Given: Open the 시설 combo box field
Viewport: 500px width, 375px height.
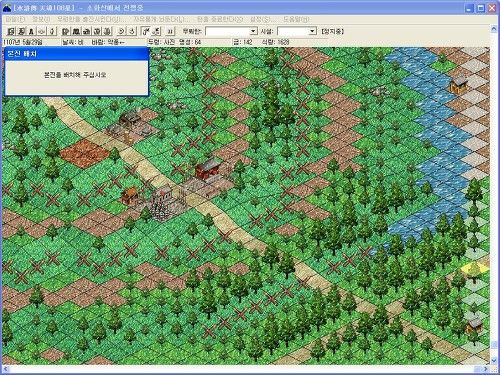Looking at the screenshot, I should coord(297,31).
